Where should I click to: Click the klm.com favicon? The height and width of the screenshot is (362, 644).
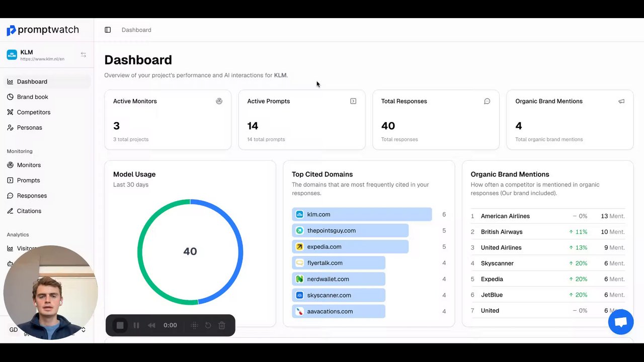(x=299, y=214)
